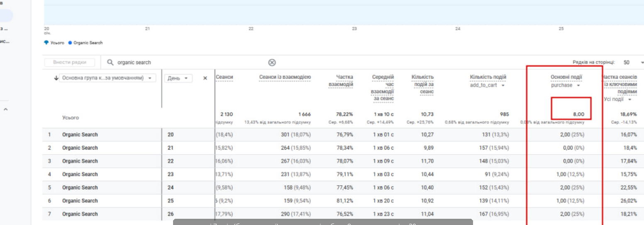Viewport: 644px width, 225px height.
Task: Open the День secondary dimension dropdown
Action: coord(178,78)
